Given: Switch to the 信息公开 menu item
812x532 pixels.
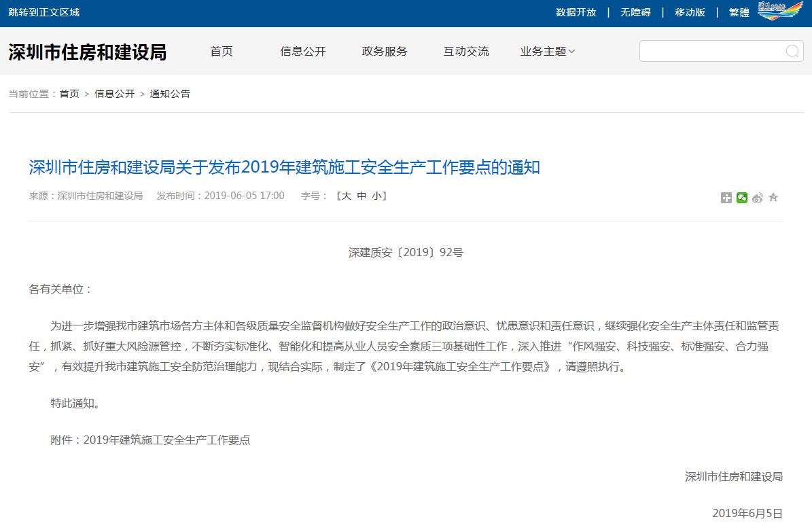Looking at the screenshot, I should [x=302, y=50].
